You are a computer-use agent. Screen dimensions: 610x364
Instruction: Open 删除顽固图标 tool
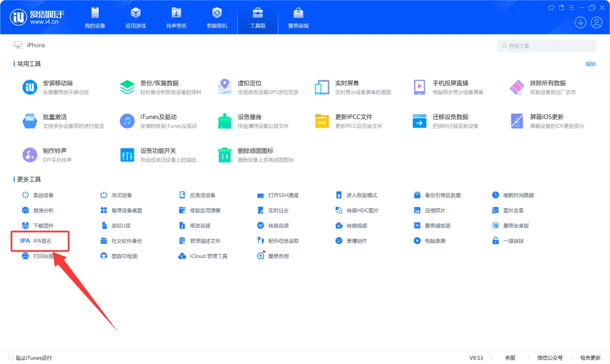coord(255,155)
